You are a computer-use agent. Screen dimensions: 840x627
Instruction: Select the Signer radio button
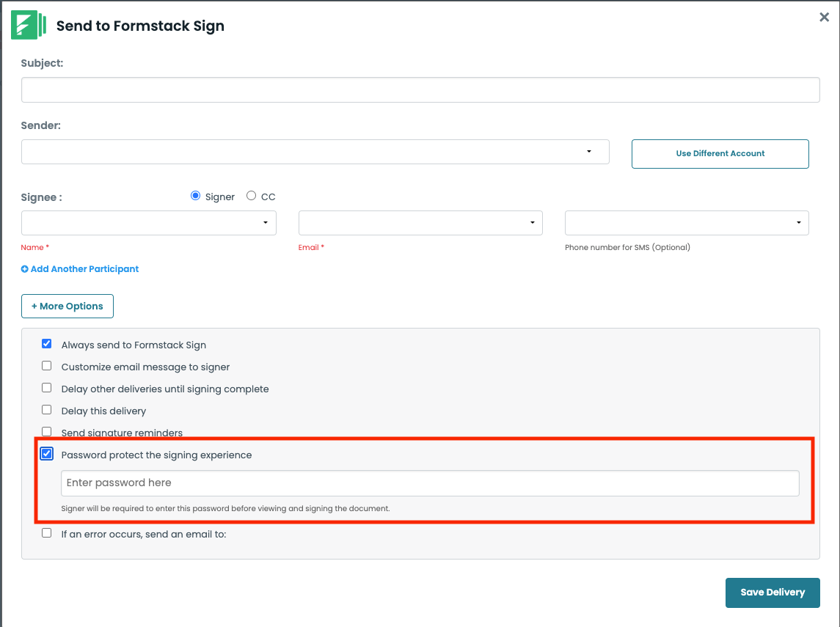195,196
